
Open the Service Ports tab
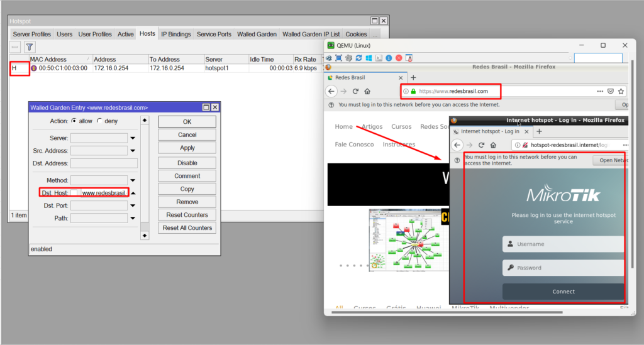[x=214, y=34]
